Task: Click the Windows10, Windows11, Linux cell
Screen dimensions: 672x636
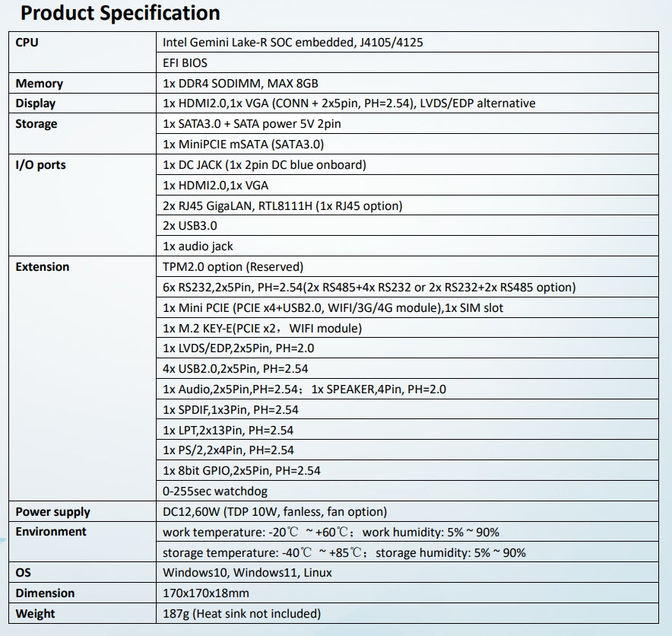Action: 247,573
